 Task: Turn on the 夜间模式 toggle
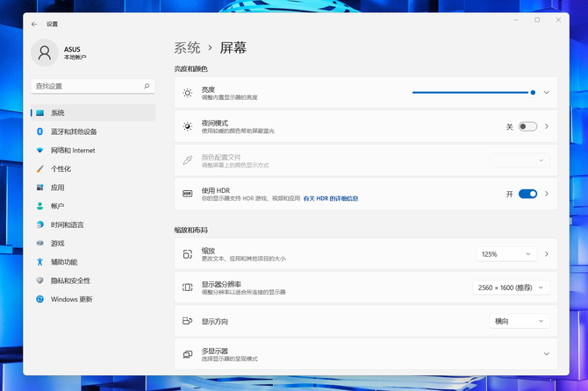pyautogui.click(x=527, y=126)
